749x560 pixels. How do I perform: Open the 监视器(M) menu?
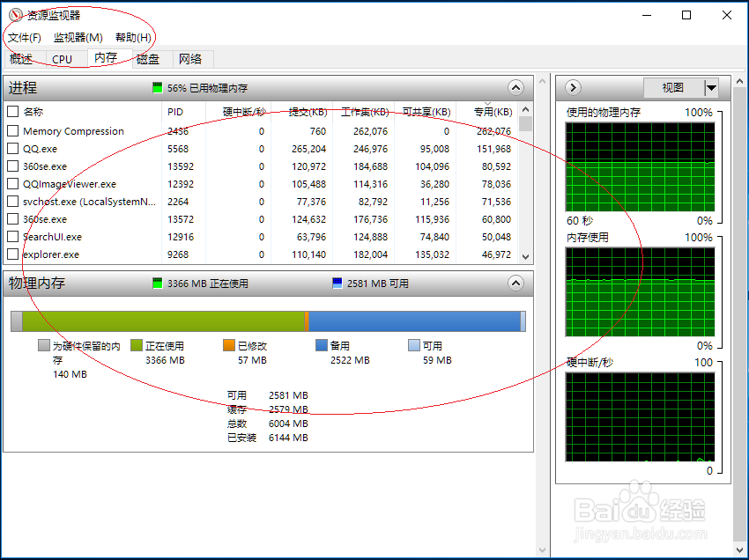click(x=78, y=37)
